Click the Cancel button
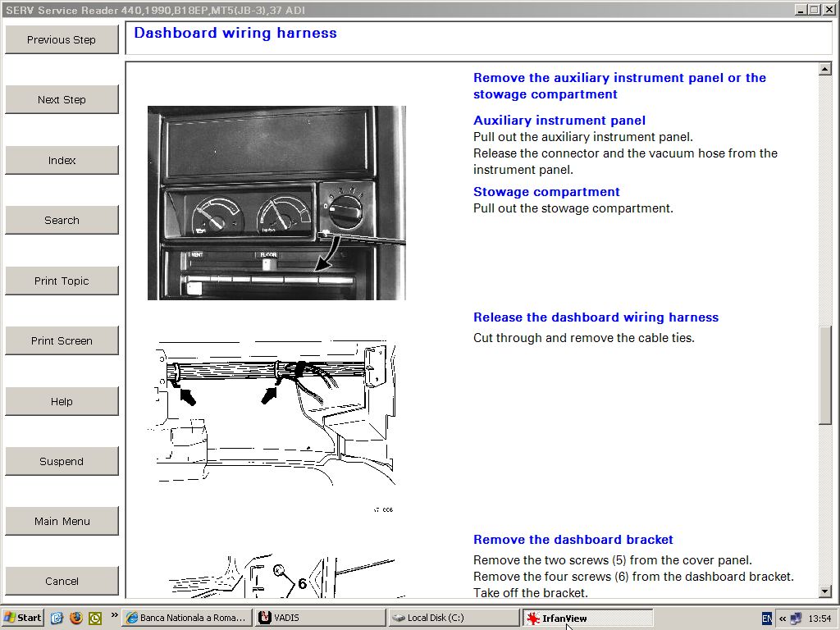The width and height of the screenshot is (840, 630). (62, 582)
